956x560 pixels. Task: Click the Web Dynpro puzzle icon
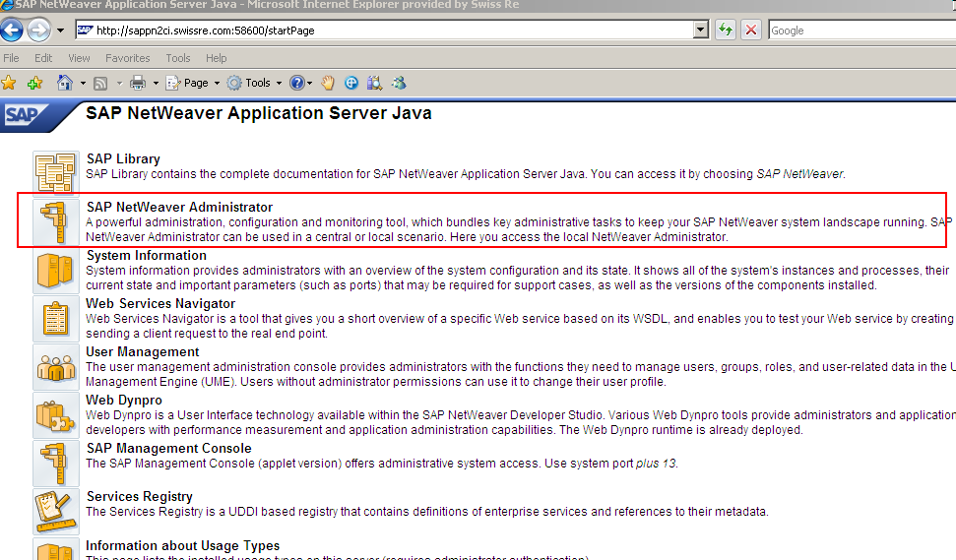point(55,415)
